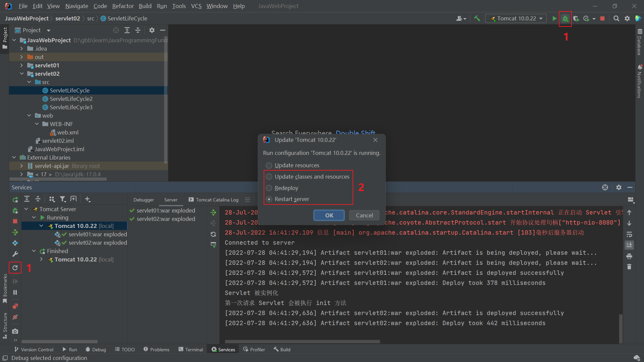
Task: Click Scroll to End icon in console
Action: tap(629, 245)
